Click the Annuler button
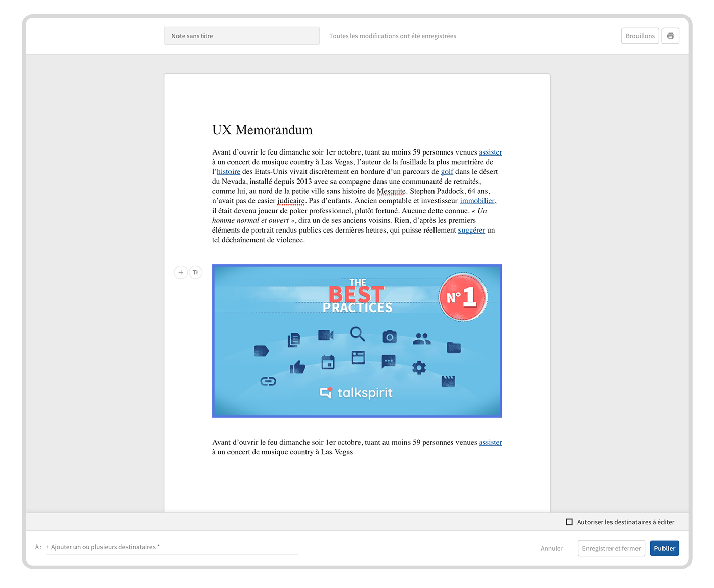 552,548
